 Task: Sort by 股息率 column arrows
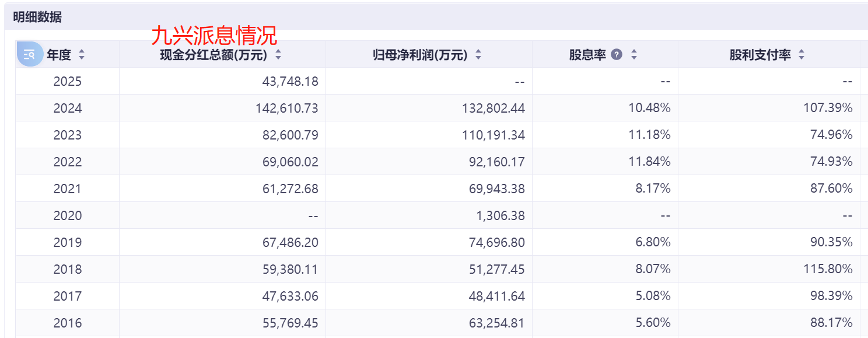point(634,55)
